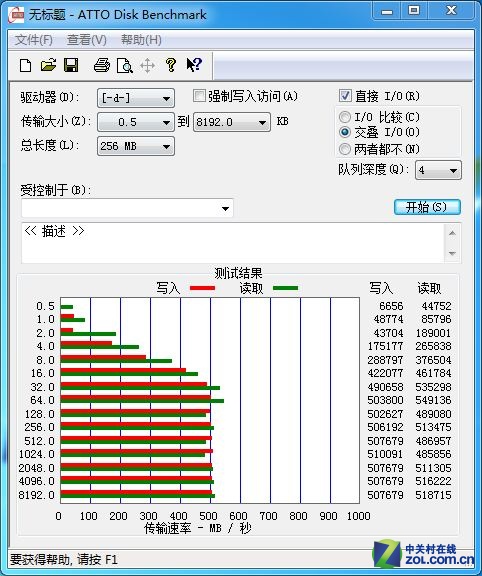The image size is (482, 576).
Task: Print results using the printer icon
Action: coord(101,65)
